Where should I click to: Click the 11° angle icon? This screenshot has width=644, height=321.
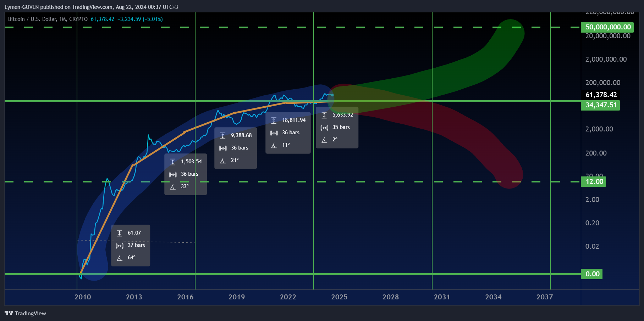click(x=274, y=145)
